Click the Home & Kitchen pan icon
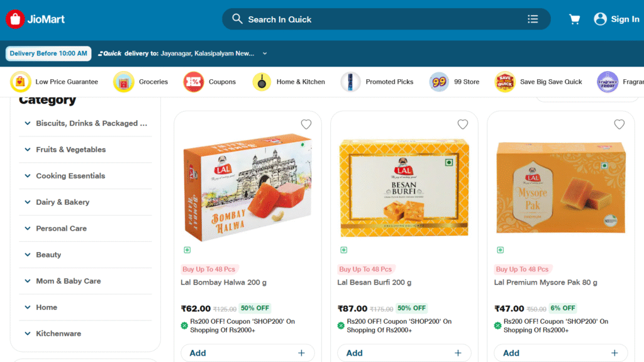 [262, 82]
